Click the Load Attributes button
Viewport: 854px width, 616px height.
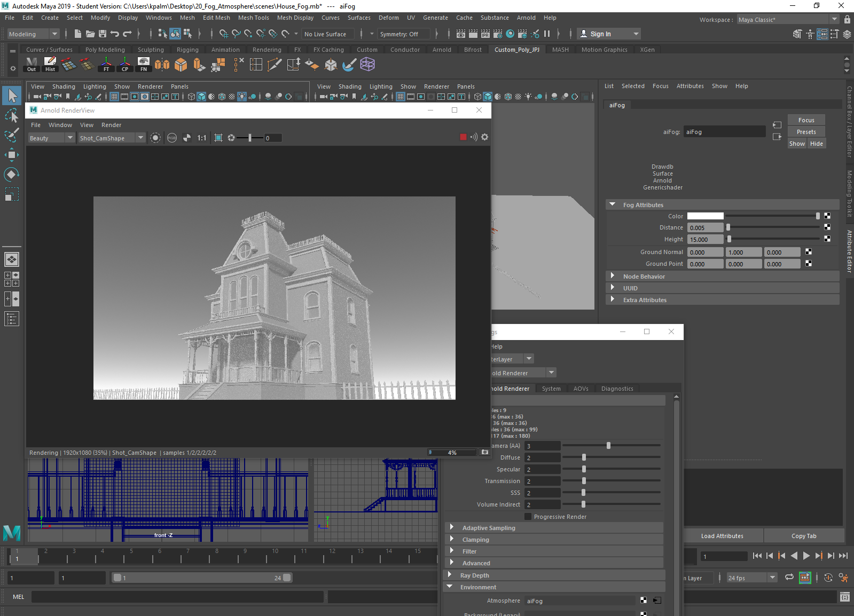[722, 536]
